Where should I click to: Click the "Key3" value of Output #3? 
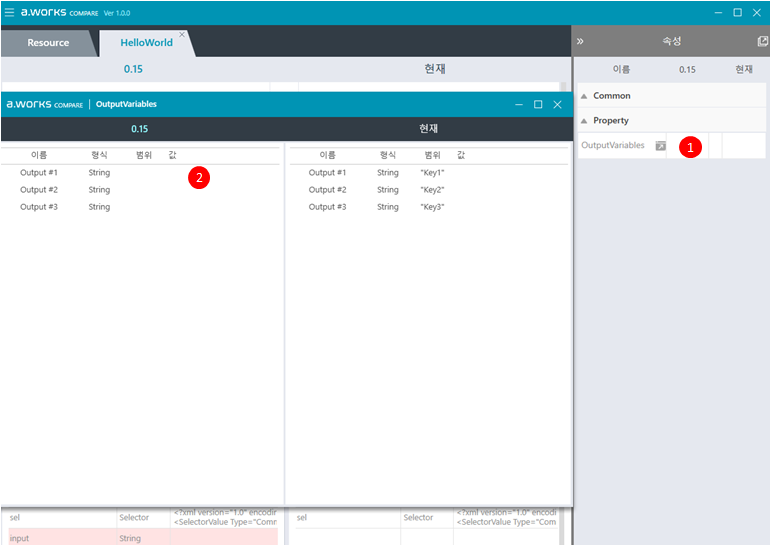tap(432, 207)
